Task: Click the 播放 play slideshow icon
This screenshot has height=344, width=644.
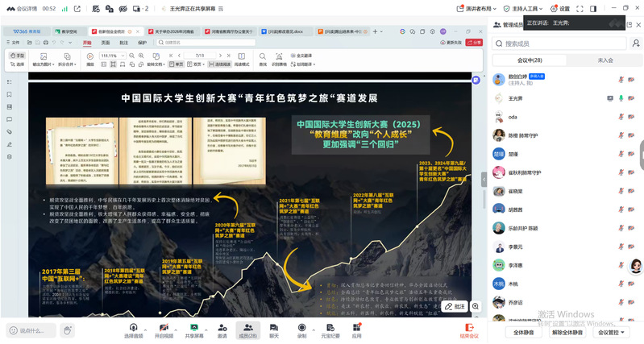Action: [90, 59]
